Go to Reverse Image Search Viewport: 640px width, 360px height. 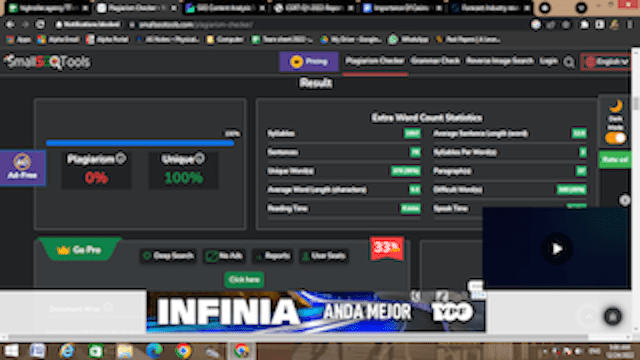click(499, 61)
